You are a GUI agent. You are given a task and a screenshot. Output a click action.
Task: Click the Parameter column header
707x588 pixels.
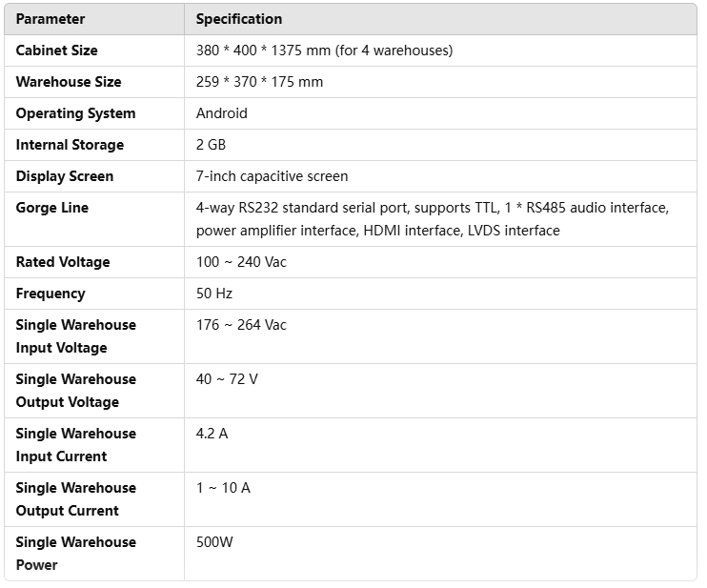(x=50, y=19)
